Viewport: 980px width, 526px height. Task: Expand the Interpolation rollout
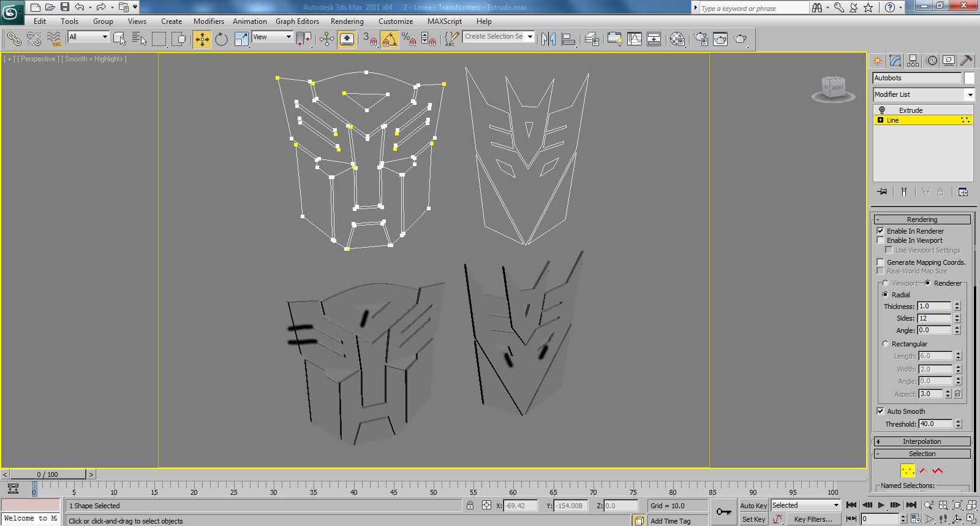[x=922, y=441]
